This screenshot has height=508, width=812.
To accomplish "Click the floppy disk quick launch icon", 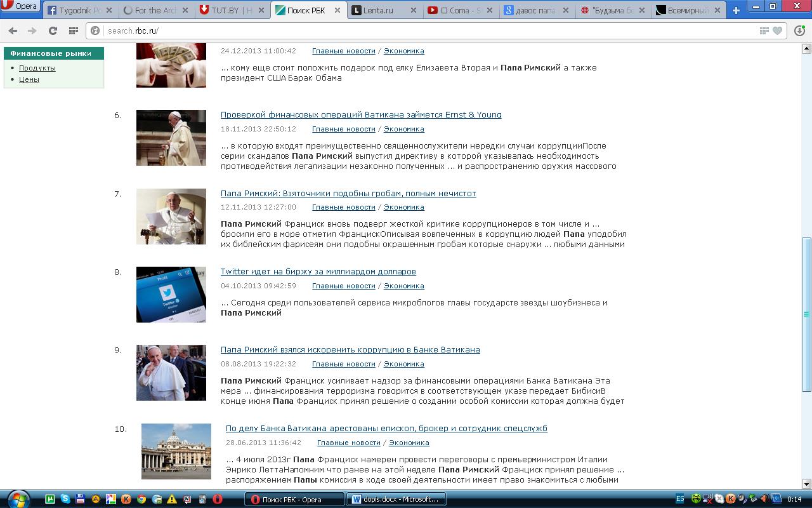I will pyautogui.click(x=81, y=499).
